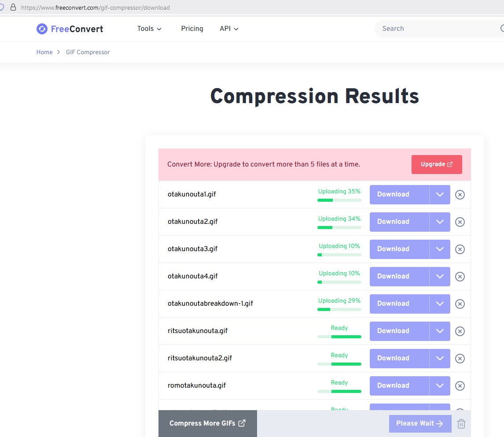Click the browser URL address field
Image resolution: width=504 pixels, height=437 pixels.
96,7
